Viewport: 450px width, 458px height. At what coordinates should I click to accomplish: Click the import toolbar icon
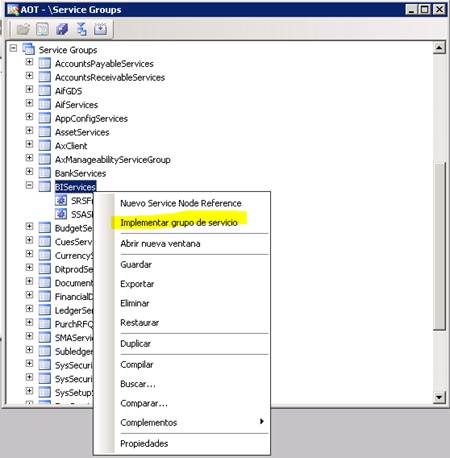100,29
